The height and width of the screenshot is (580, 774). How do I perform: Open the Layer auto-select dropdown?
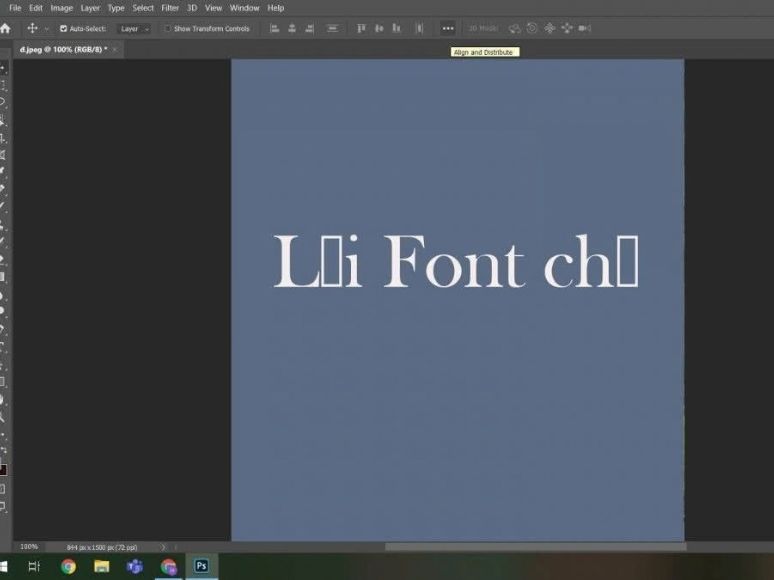[134, 29]
